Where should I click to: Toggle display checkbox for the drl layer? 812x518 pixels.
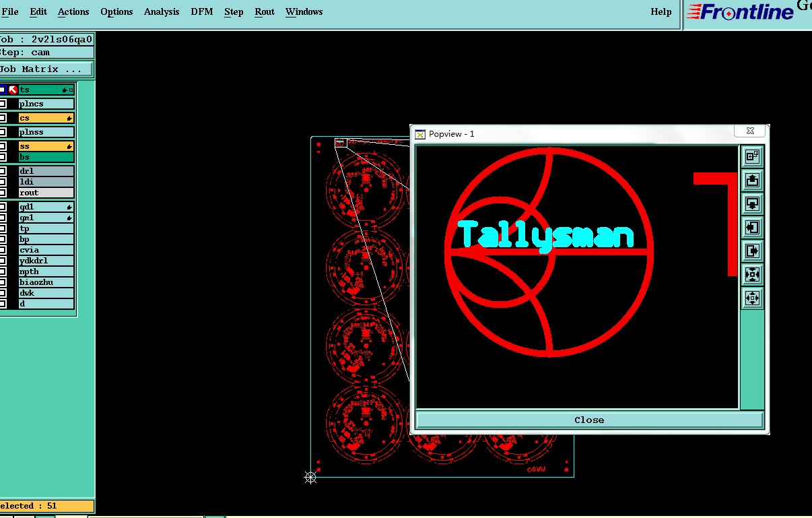pyautogui.click(x=3, y=171)
